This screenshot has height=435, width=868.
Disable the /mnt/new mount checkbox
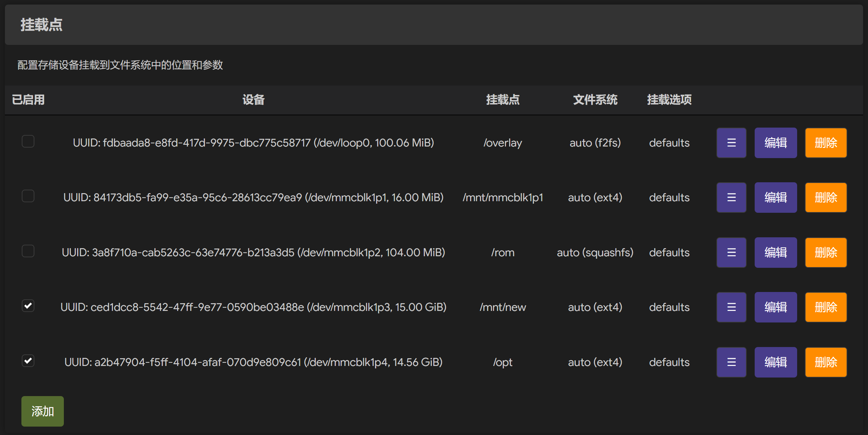[x=28, y=306]
